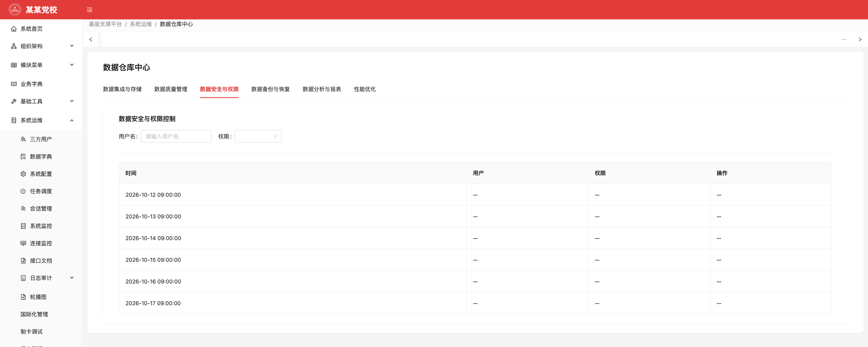Click the gear icon beside 系统配置

click(23, 174)
